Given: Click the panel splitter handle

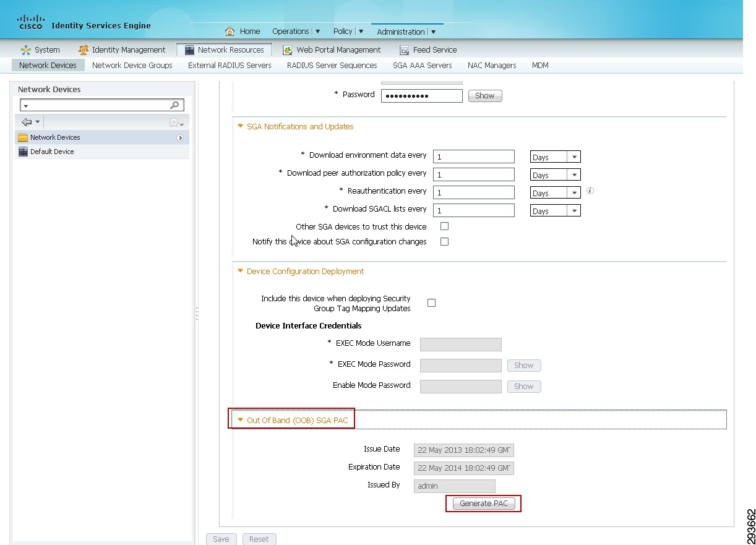Looking at the screenshot, I should [x=197, y=314].
